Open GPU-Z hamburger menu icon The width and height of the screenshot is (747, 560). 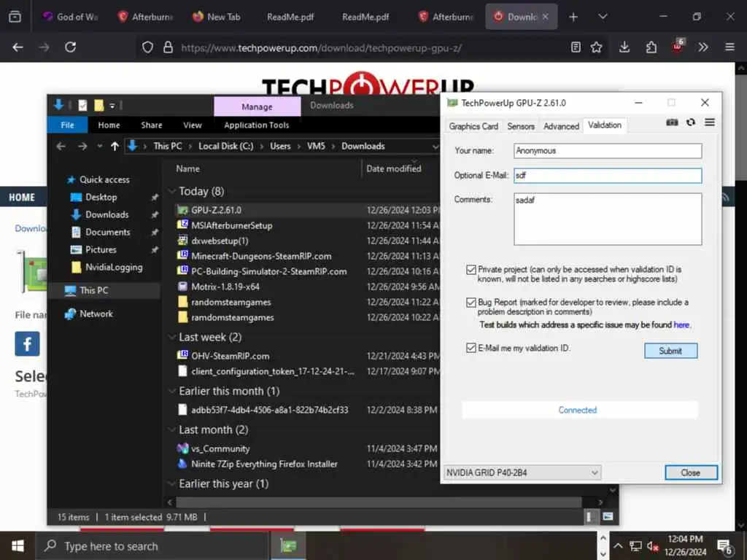(x=709, y=122)
